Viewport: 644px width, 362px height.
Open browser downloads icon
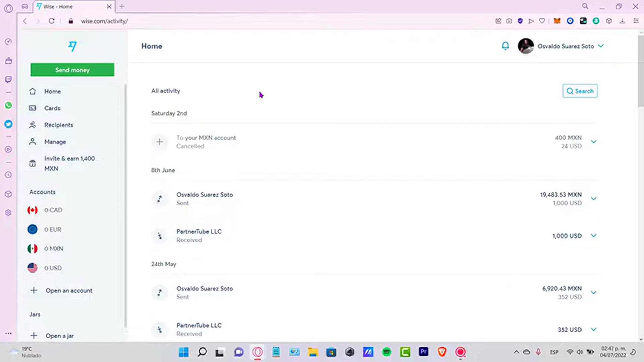(622, 21)
